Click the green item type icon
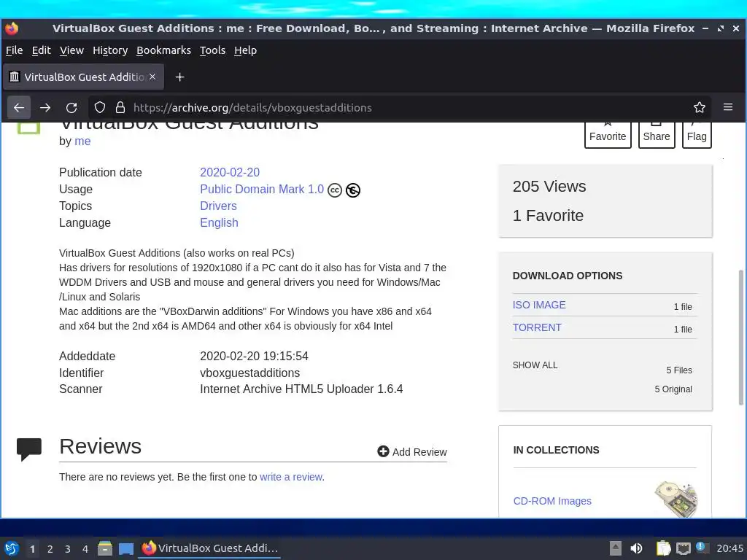Image resolution: width=747 pixels, height=560 pixels. pos(29,128)
